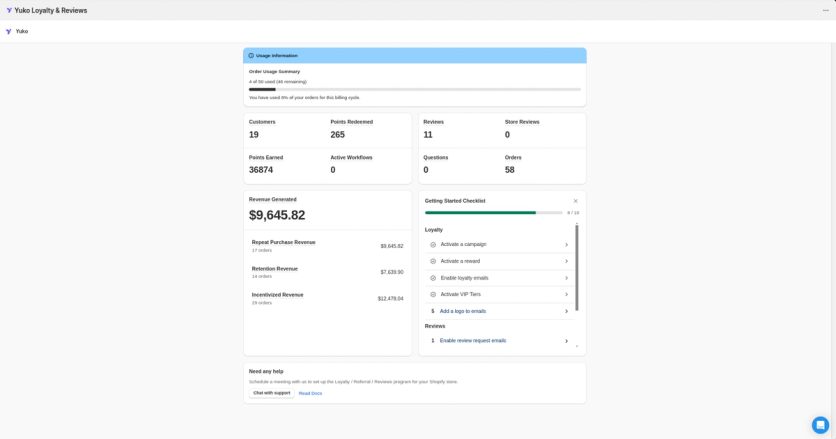The image size is (836, 439).
Task: Click the 29 orders subtext
Action: [x=262, y=303]
